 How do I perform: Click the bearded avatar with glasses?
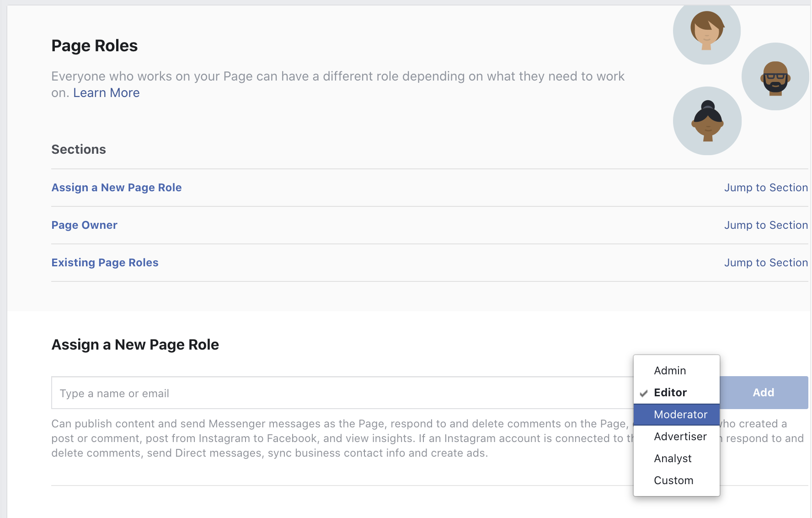pyautogui.click(x=775, y=76)
